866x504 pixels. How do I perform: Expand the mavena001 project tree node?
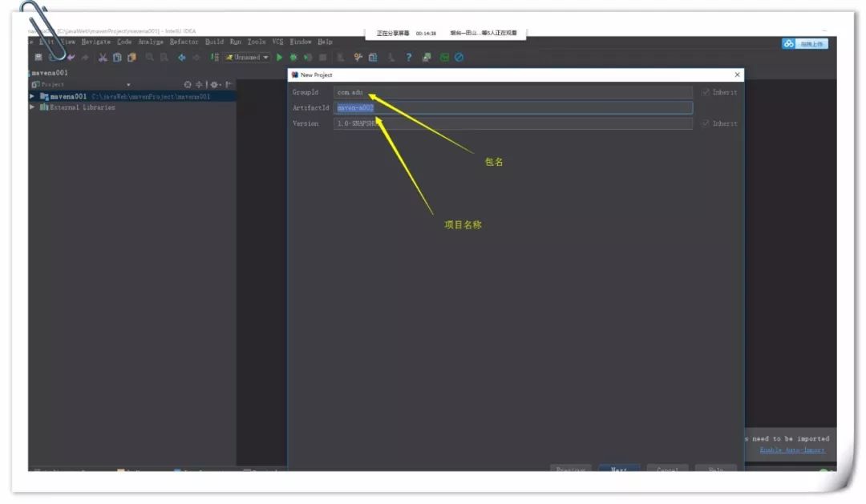[x=32, y=96]
